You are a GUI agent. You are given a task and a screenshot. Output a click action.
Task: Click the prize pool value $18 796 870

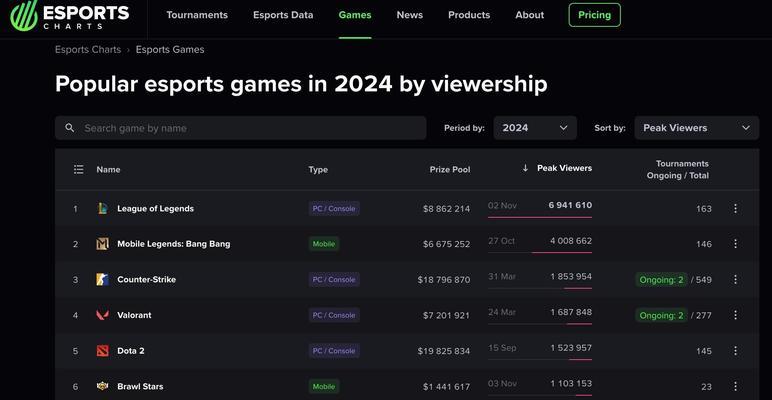pyautogui.click(x=444, y=280)
